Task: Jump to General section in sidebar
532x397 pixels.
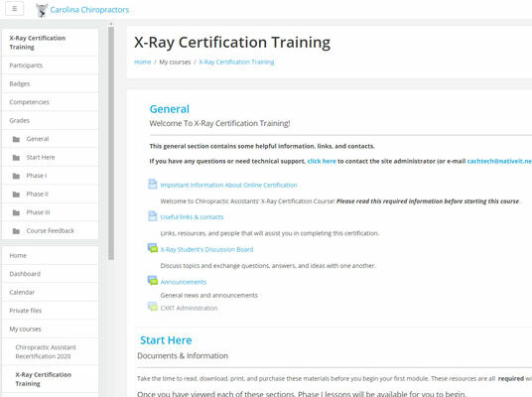Action: 51,139
